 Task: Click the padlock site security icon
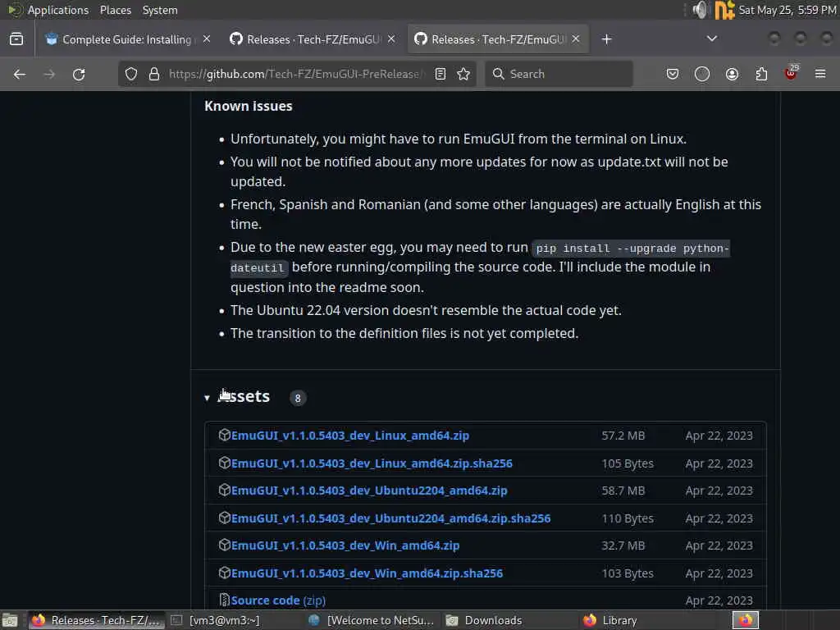(154, 74)
